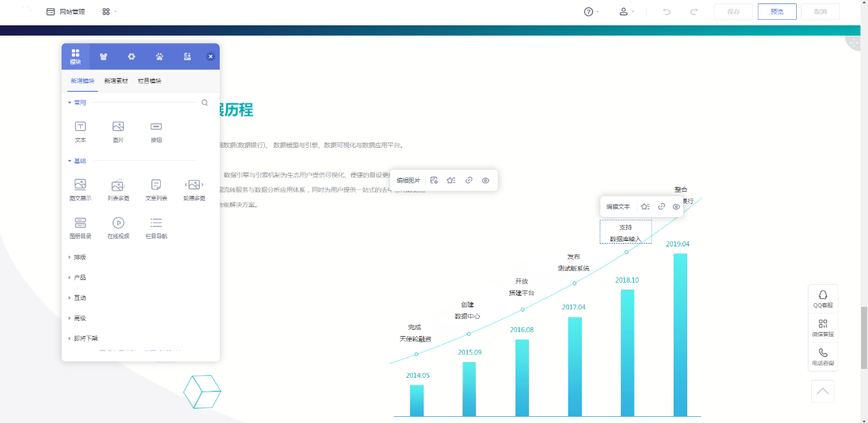Image resolution: width=868 pixels, height=423 pixels.
Task: Close the module panel with the X
Action: click(x=211, y=56)
